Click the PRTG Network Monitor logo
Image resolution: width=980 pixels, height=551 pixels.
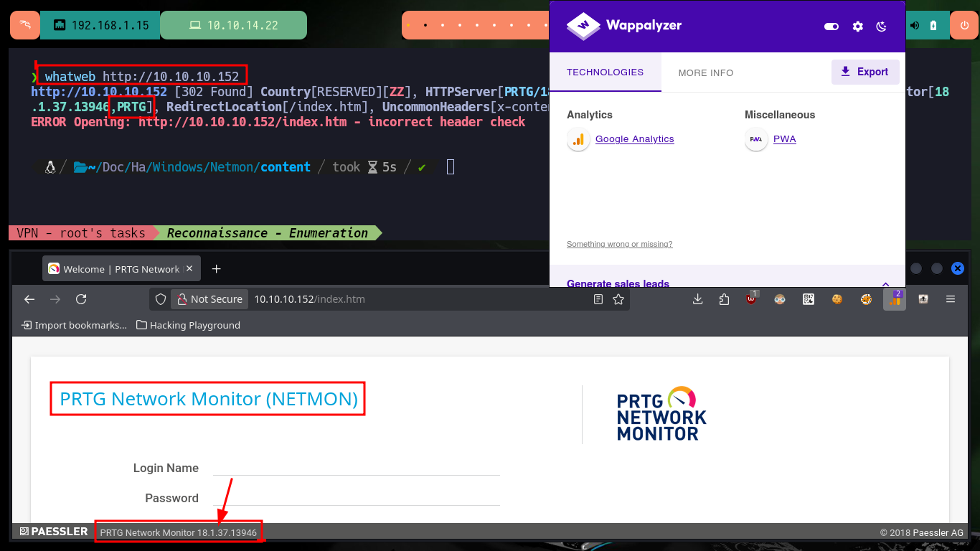661,414
